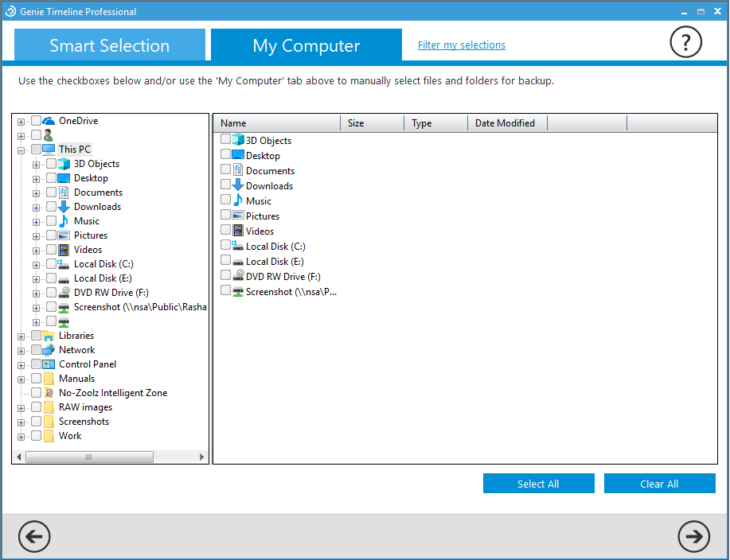
Task: Sort by the Type column header
Action: tap(435, 123)
